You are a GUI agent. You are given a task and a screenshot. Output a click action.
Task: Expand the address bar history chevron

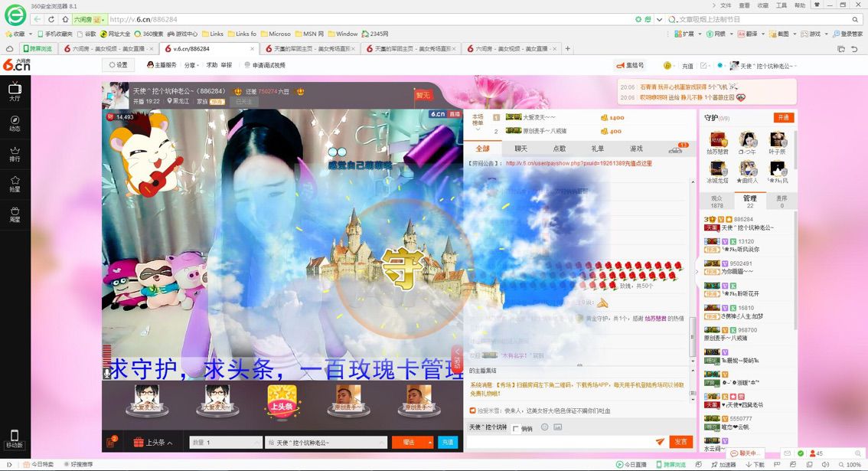coord(659,19)
